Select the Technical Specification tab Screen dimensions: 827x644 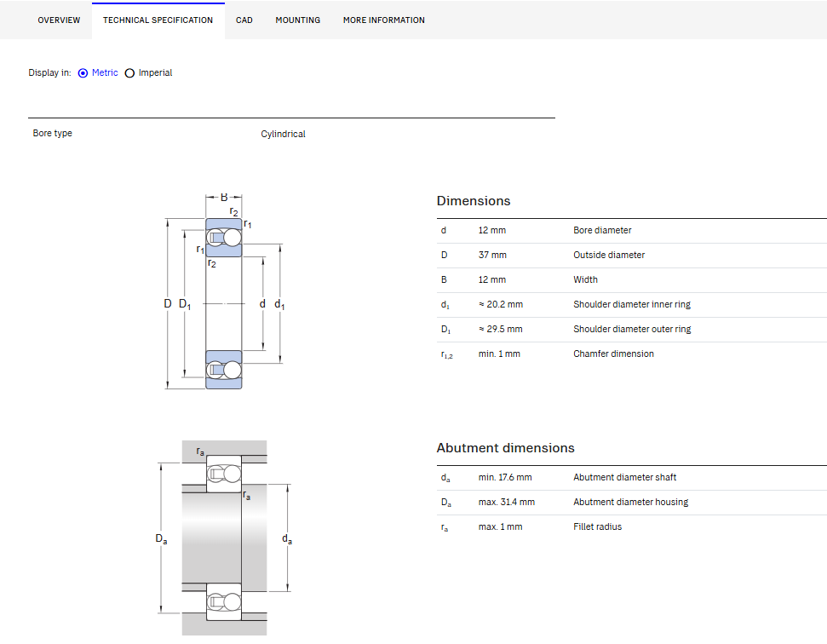[158, 20]
